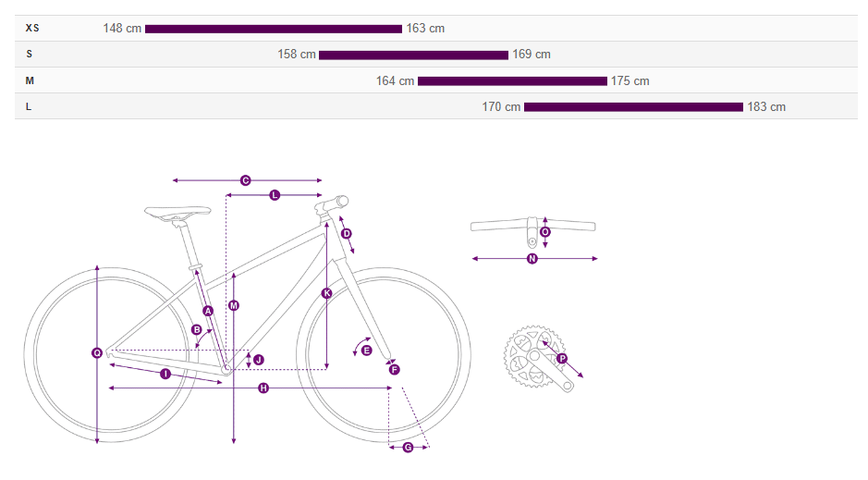
Task: Select marker F at the fork end
Action: click(x=395, y=370)
